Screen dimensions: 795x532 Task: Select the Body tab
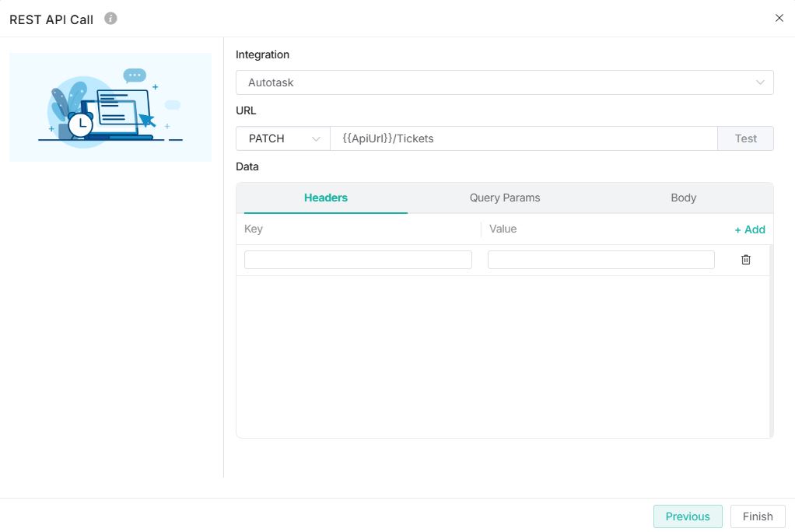point(683,198)
